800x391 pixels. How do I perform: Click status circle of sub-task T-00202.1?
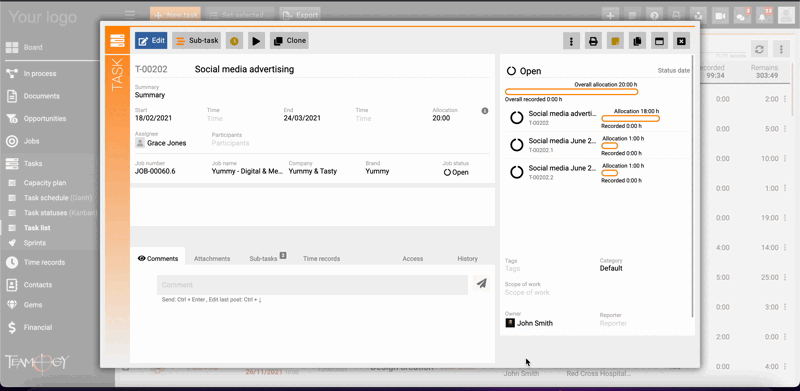pyautogui.click(x=517, y=145)
